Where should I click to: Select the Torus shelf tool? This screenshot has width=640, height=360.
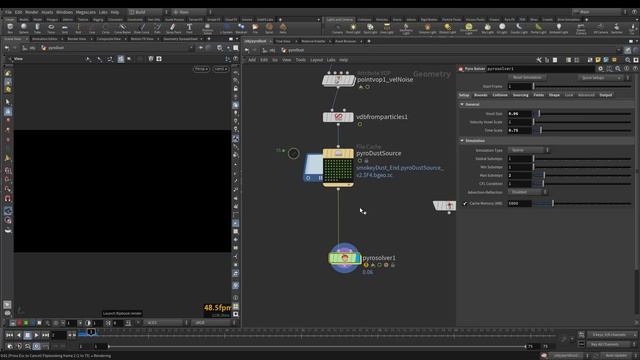[x=51, y=29]
